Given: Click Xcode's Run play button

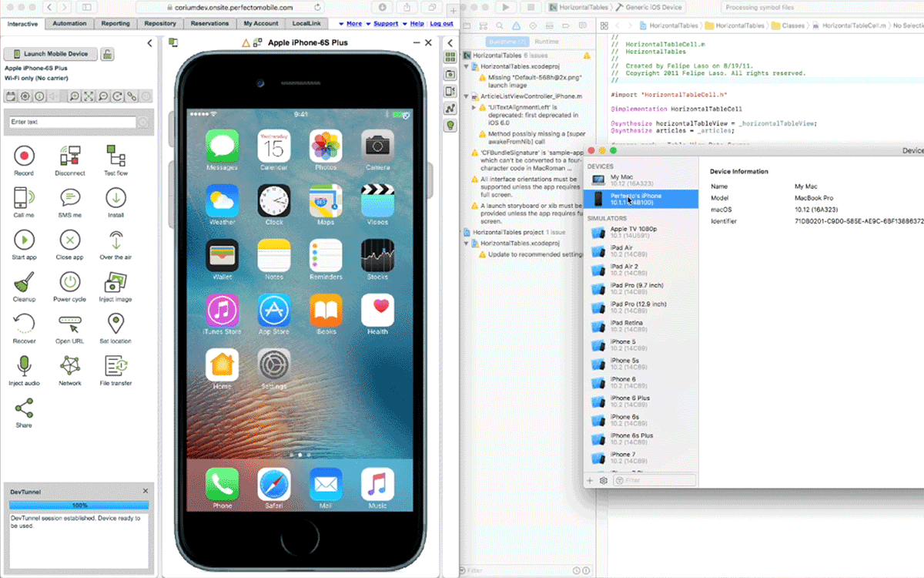Looking at the screenshot, I should 506,7.
